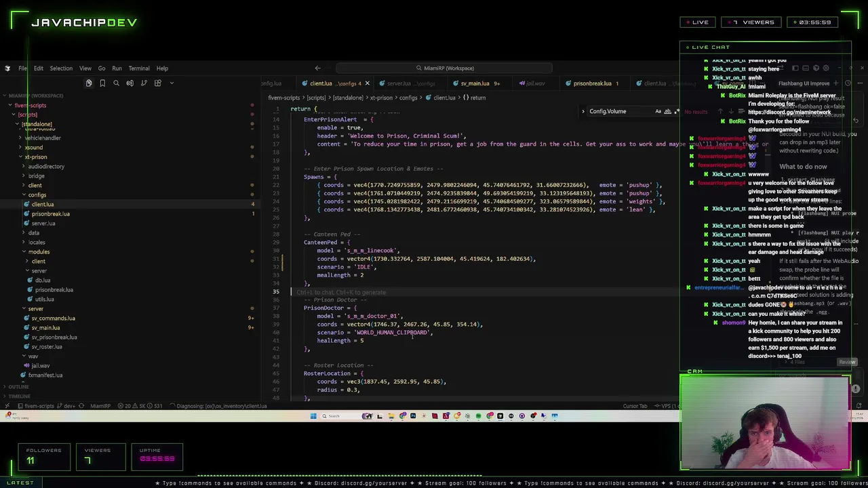Close the client.lua configs tab

pos(368,83)
